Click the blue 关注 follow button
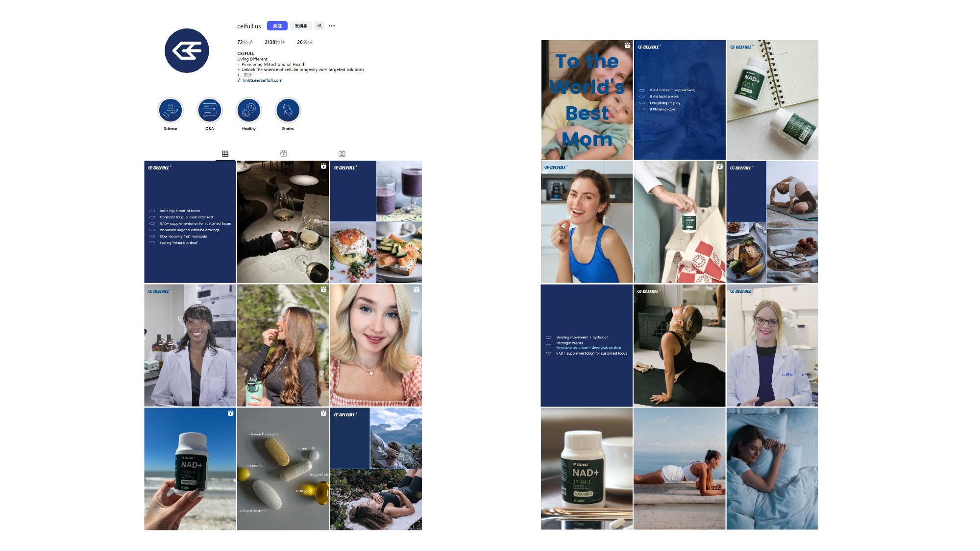Screen dimensions: 980x551 (x=277, y=26)
